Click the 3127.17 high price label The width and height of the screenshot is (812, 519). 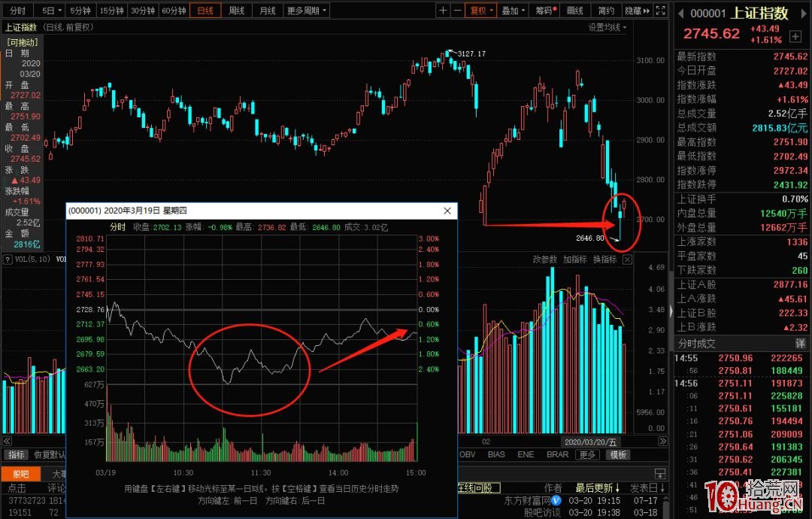click(x=471, y=54)
